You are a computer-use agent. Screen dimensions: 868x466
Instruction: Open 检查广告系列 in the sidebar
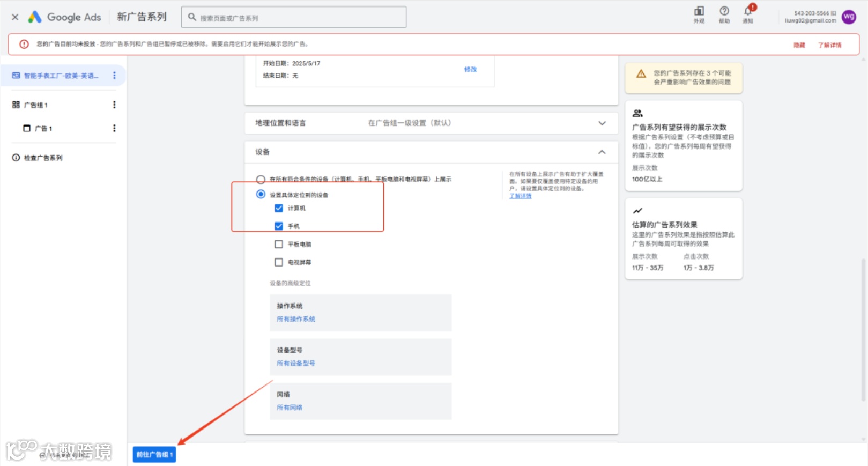[43, 158]
